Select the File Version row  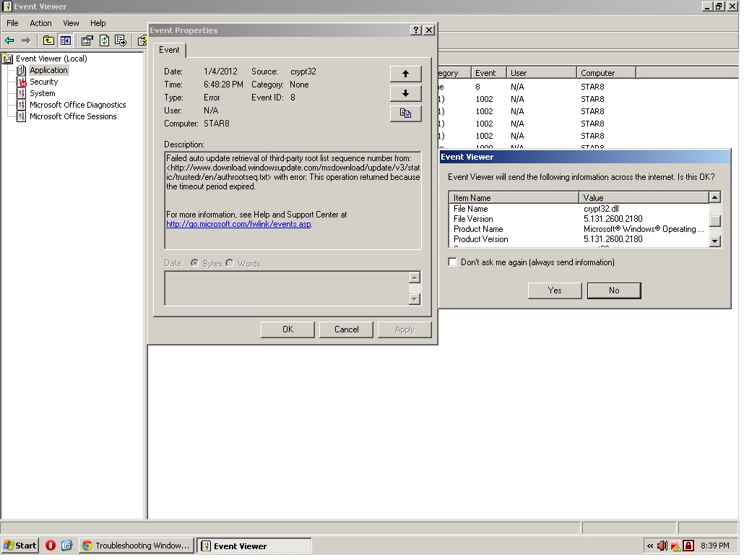click(579, 219)
